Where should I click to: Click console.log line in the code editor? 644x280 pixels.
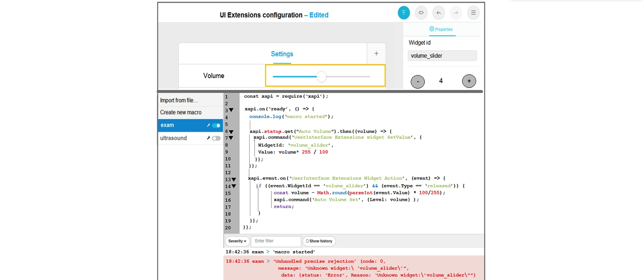(x=291, y=117)
